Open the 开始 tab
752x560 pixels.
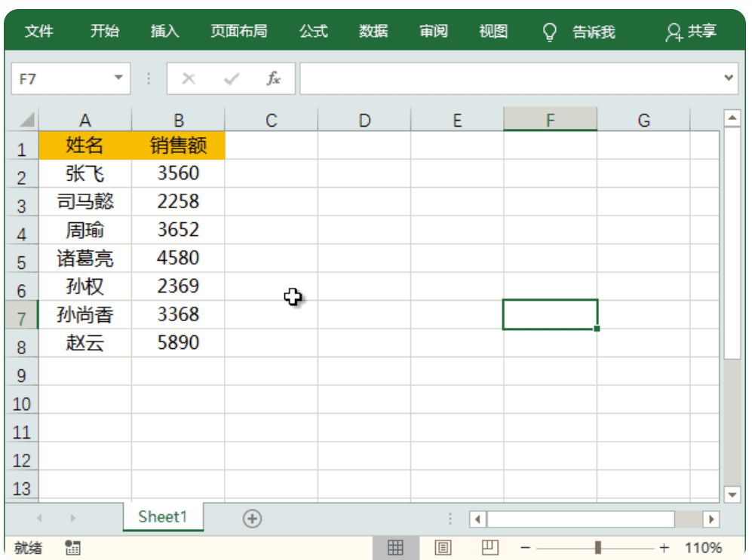point(105,32)
